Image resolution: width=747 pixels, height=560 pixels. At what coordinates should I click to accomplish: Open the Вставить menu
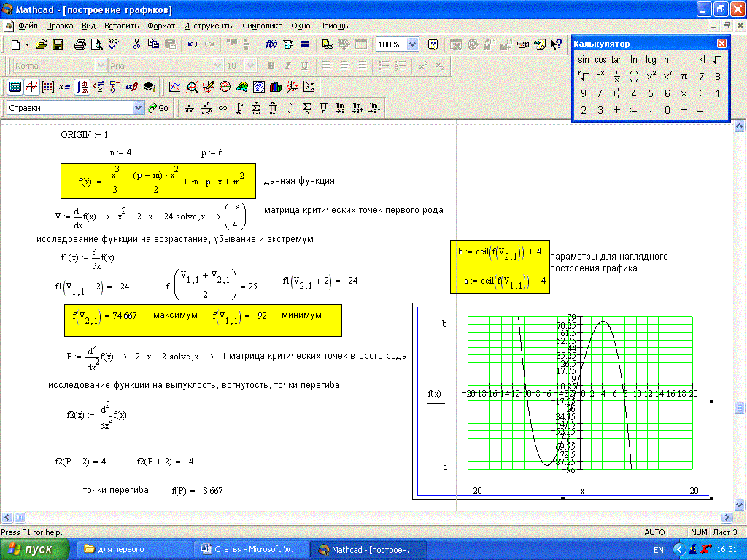click(x=121, y=26)
